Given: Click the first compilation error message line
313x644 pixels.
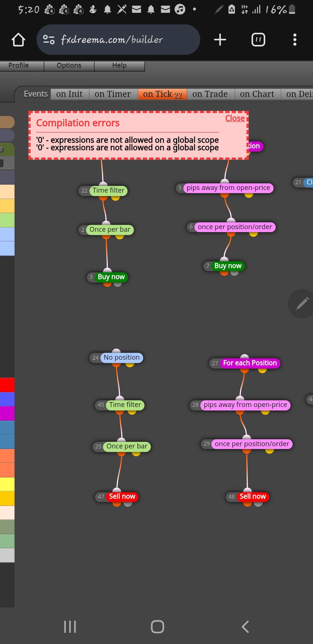Looking at the screenshot, I should [x=128, y=140].
